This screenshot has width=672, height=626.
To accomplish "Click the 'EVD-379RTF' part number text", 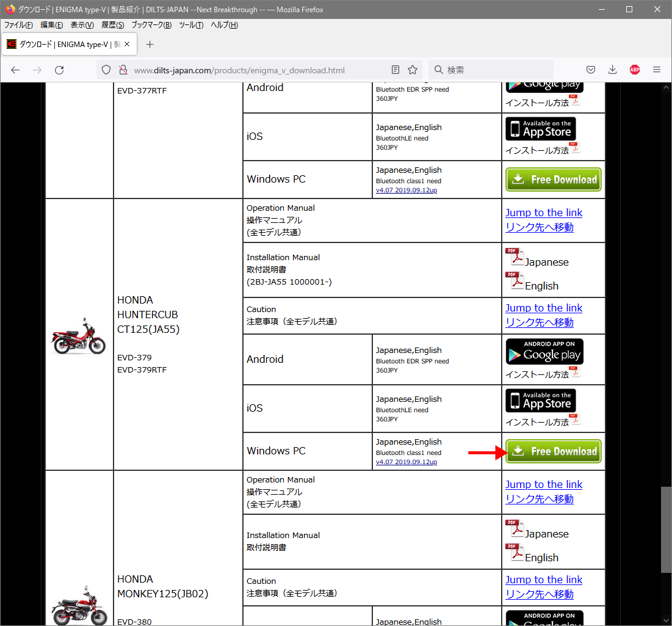I will coord(142,369).
